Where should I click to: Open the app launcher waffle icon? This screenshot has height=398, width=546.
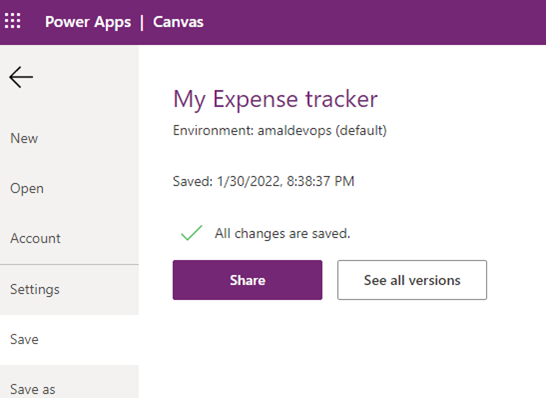point(13,21)
